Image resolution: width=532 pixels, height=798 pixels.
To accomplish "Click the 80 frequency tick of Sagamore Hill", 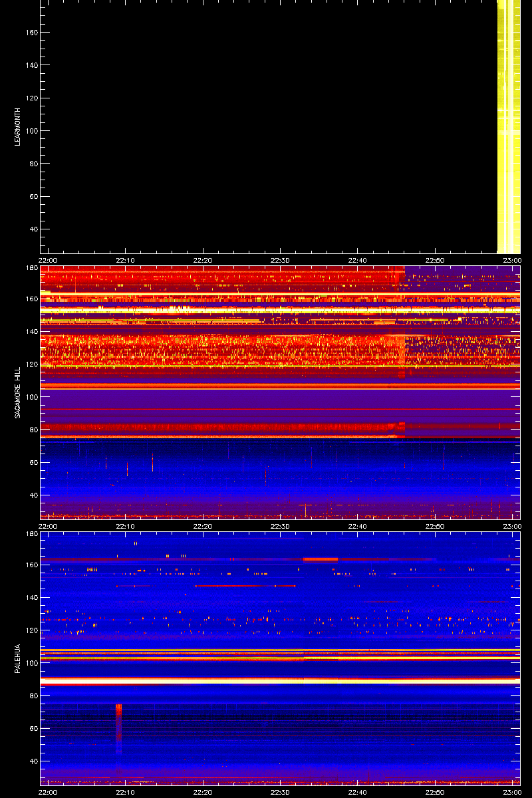I will point(34,430).
